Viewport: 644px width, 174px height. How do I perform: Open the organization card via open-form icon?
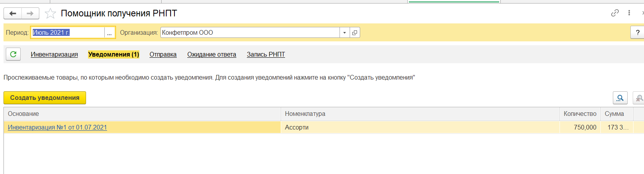click(355, 33)
